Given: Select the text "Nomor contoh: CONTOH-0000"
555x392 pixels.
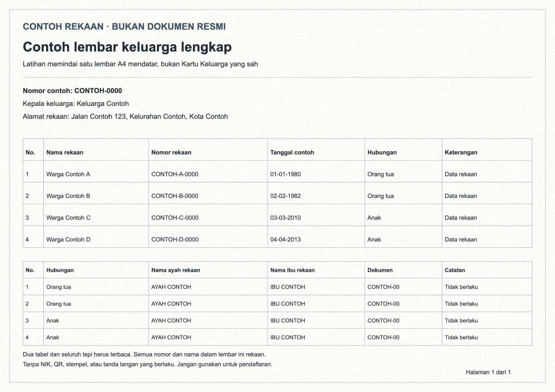Looking at the screenshot, I should (72, 91).
